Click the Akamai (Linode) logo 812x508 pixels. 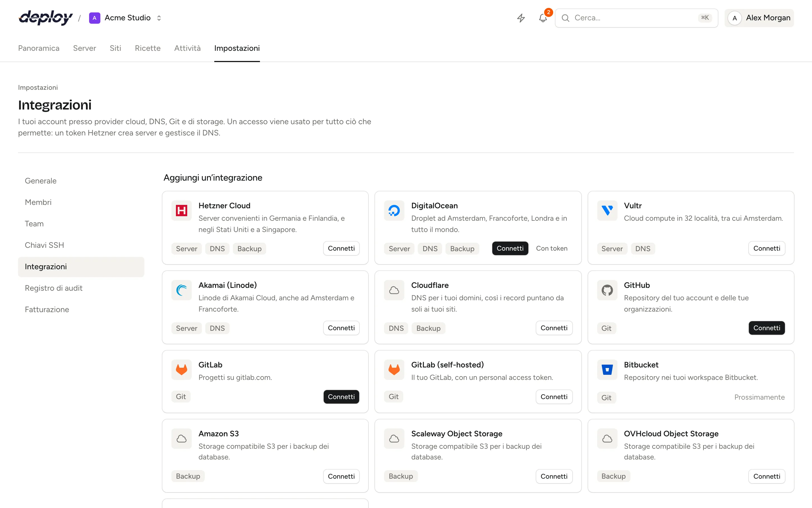182,290
